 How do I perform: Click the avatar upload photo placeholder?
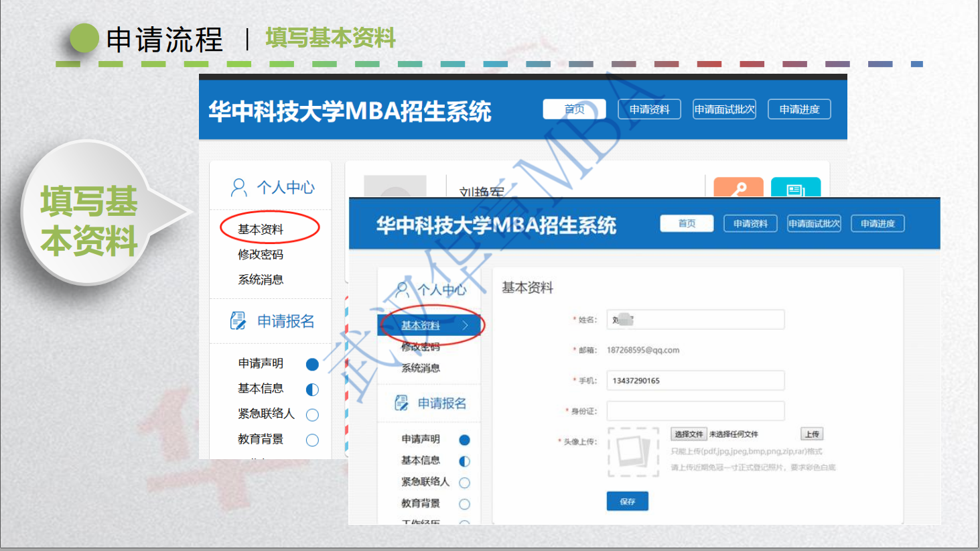tap(633, 452)
